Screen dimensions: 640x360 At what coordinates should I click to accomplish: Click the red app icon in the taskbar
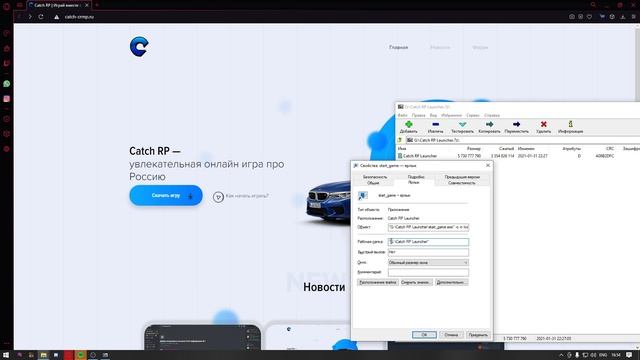pyautogui.click(x=68, y=355)
